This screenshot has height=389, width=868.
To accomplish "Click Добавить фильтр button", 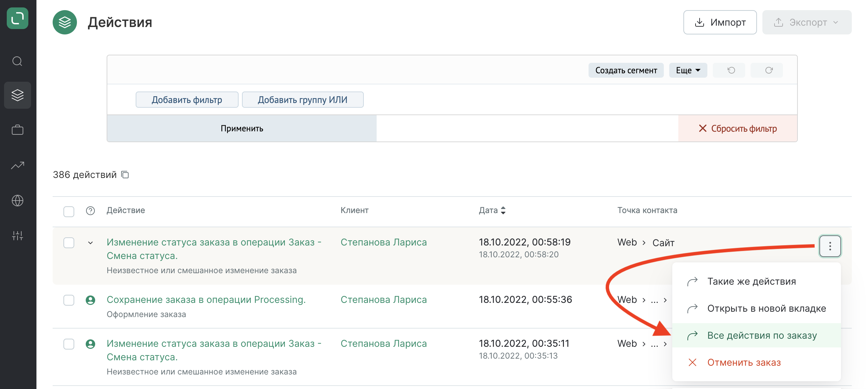I will 187,100.
